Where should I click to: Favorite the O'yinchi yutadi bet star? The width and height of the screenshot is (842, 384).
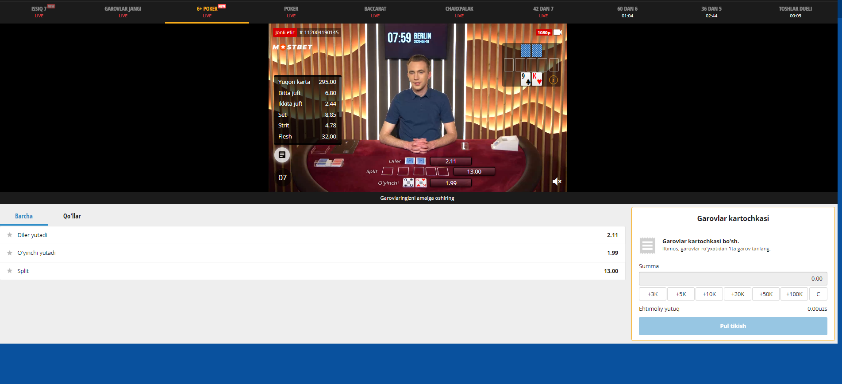click(x=9, y=252)
